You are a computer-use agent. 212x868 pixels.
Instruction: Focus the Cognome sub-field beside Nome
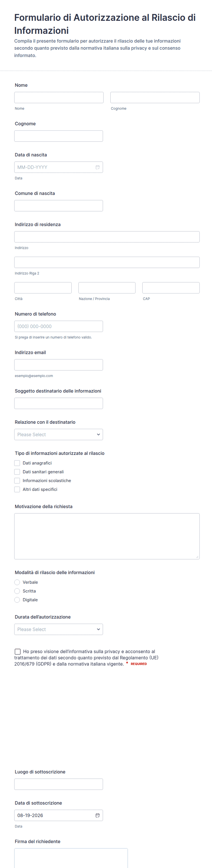pos(155,97)
